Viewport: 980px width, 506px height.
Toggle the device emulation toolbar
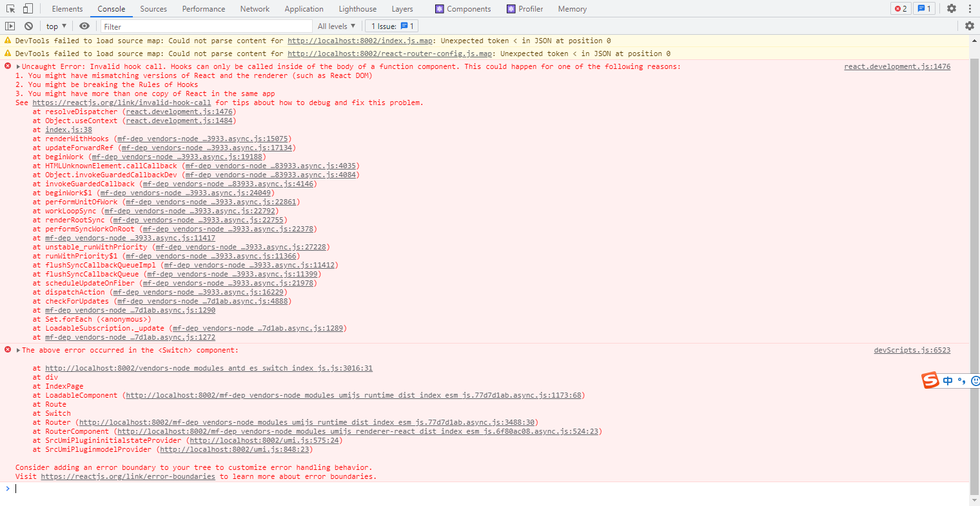26,8
